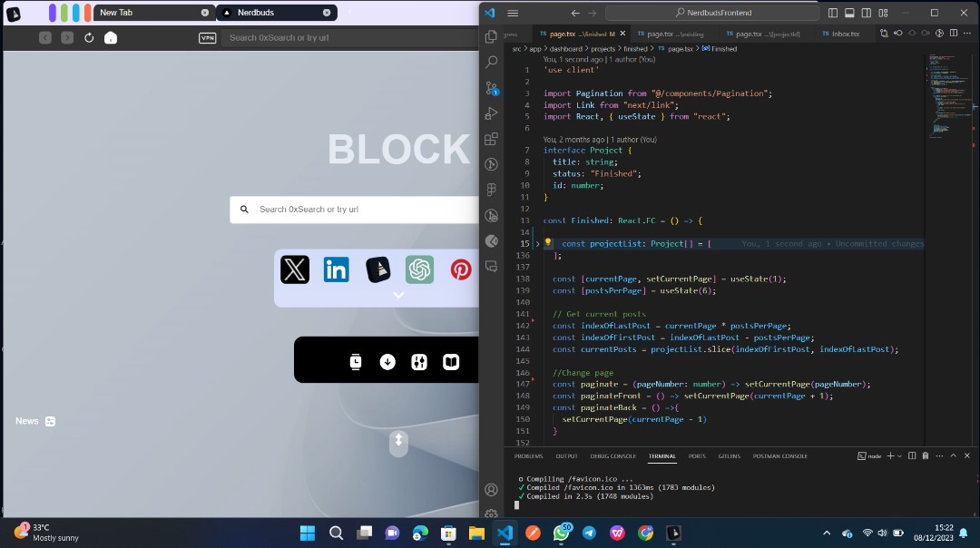Kill the terminal with trash icon
This screenshot has width=980, height=548.
(x=926, y=455)
